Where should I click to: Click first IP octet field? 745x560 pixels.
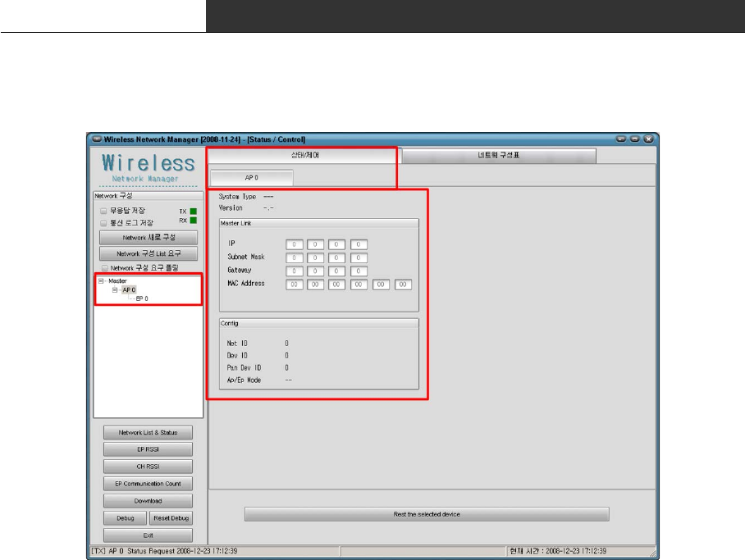(x=294, y=244)
